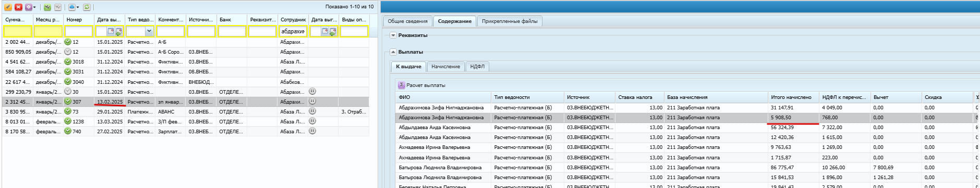This screenshot has height=188, width=980.
Task: Open calendar picker in 'Дата вы...' filter
Action: [x=111, y=31]
